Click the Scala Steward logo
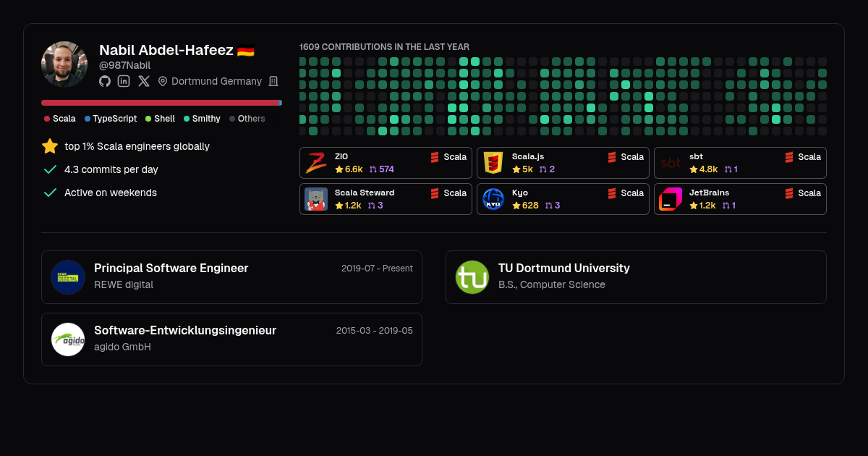 pyautogui.click(x=316, y=199)
